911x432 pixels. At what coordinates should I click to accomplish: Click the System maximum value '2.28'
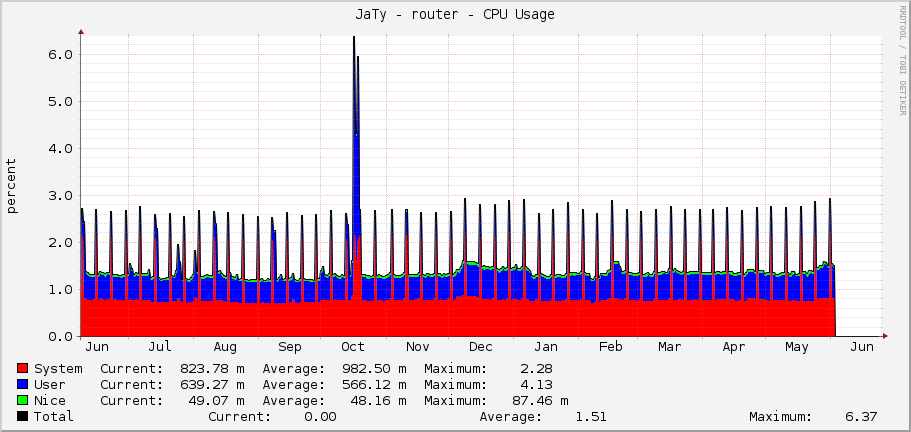coord(536,369)
